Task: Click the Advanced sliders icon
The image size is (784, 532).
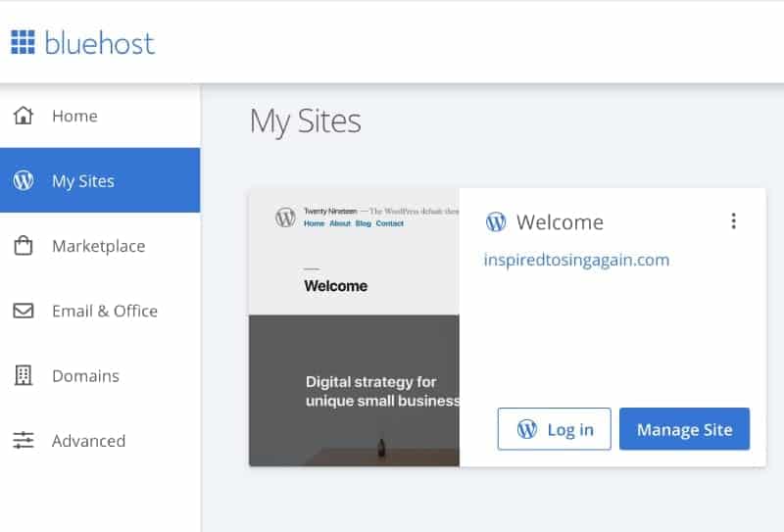Action: (23, 441)
